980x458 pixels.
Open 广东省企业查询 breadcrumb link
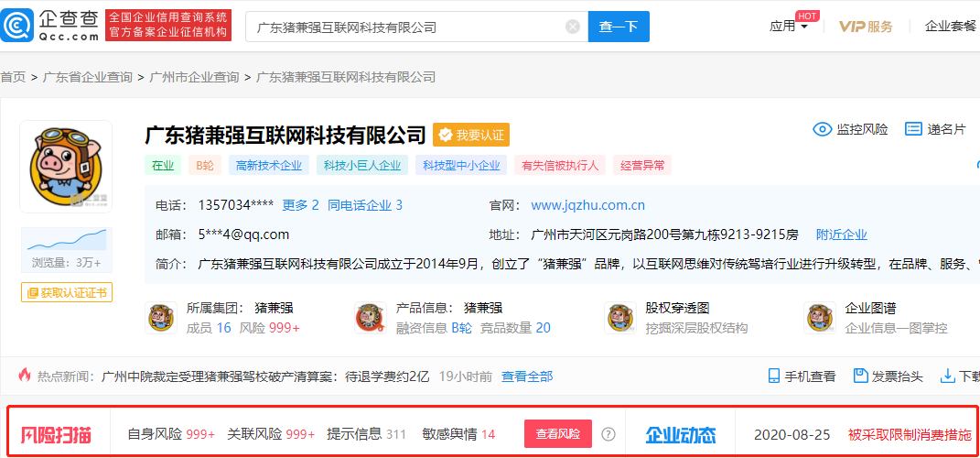point(88,78)
